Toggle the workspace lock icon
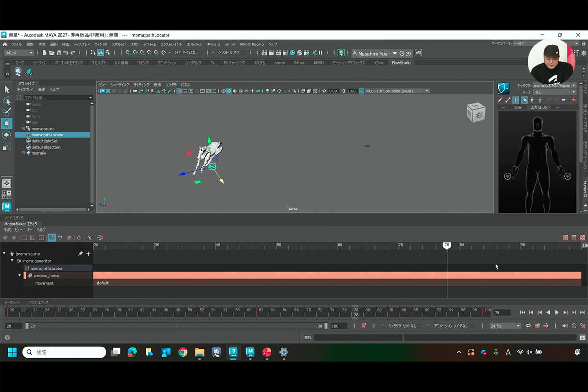This screenshot has height=392, width=588. click(x=583, y=44)
